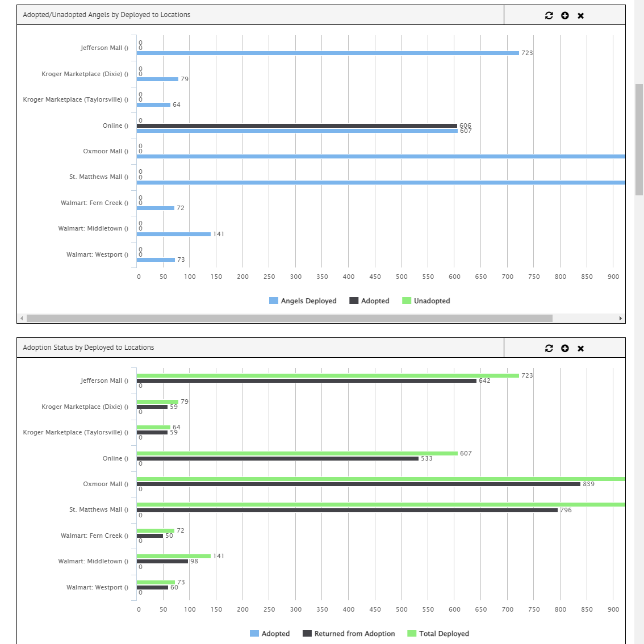Screen dimensions: 644x644
Task: Select Jefferson Mall 723 bar in top chart
Action: tap(328, 53)
